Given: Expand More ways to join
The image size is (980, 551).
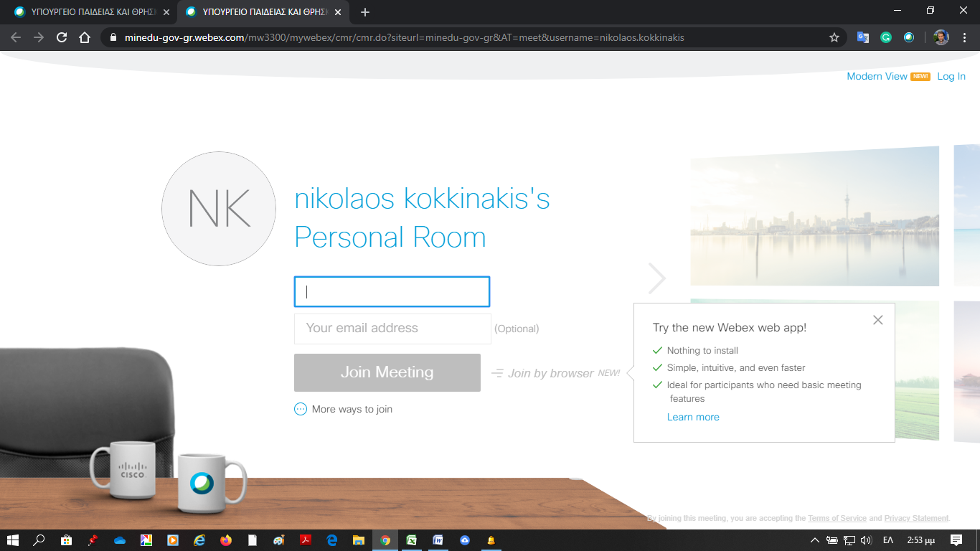Looking at the screenshot, I should 344,409.
